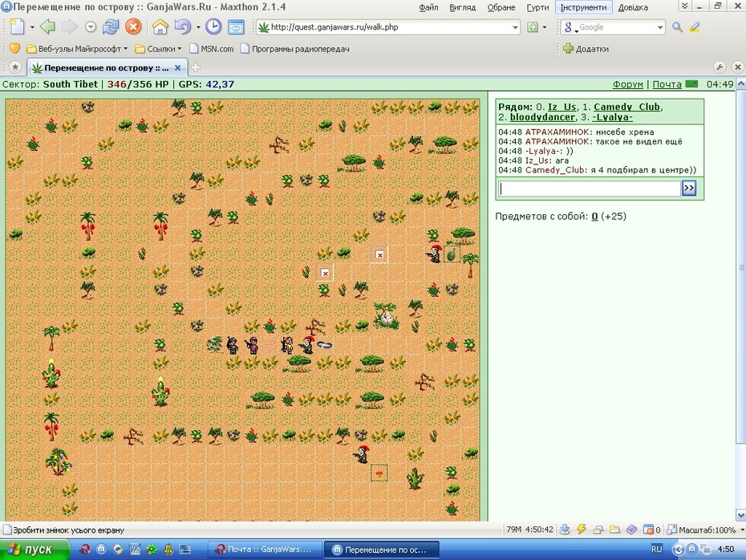Open player -Lyalya- profile link
The width and height of the screenshot is (746, 560).
tap(612, 117)
